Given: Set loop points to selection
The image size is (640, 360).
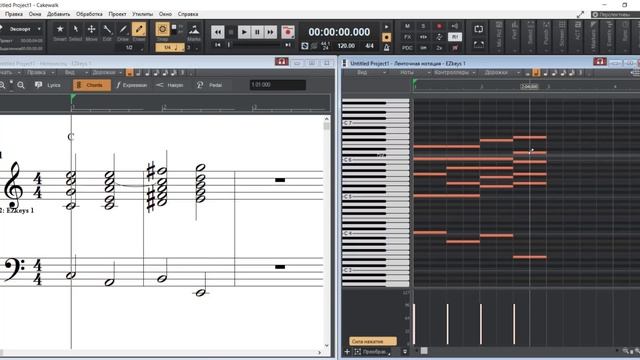Looking at the screenshot, I should pos(478,44).
